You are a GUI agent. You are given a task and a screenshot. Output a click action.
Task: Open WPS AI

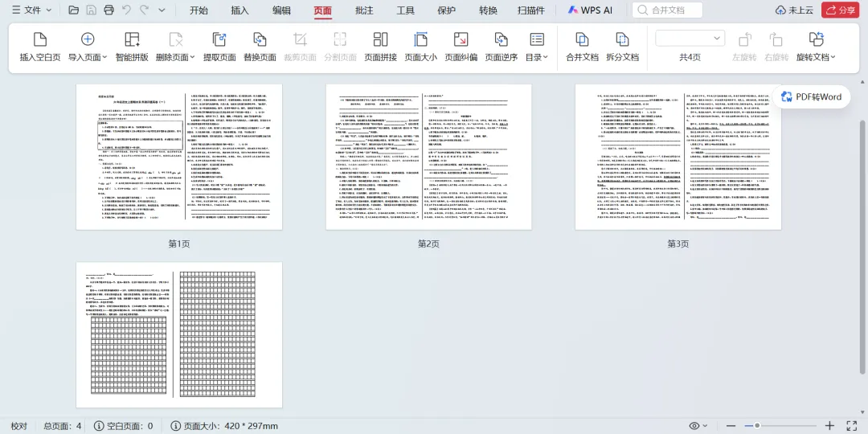tap(591, 10)
